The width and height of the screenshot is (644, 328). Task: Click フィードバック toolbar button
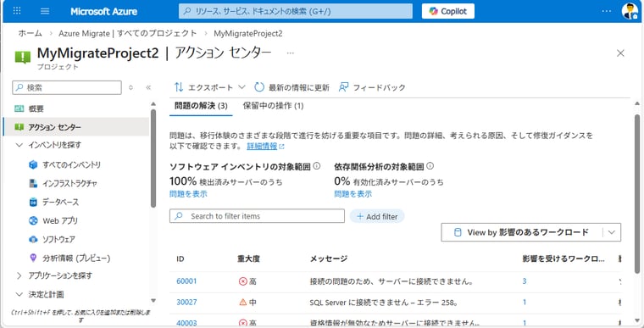tap(372, 87)
